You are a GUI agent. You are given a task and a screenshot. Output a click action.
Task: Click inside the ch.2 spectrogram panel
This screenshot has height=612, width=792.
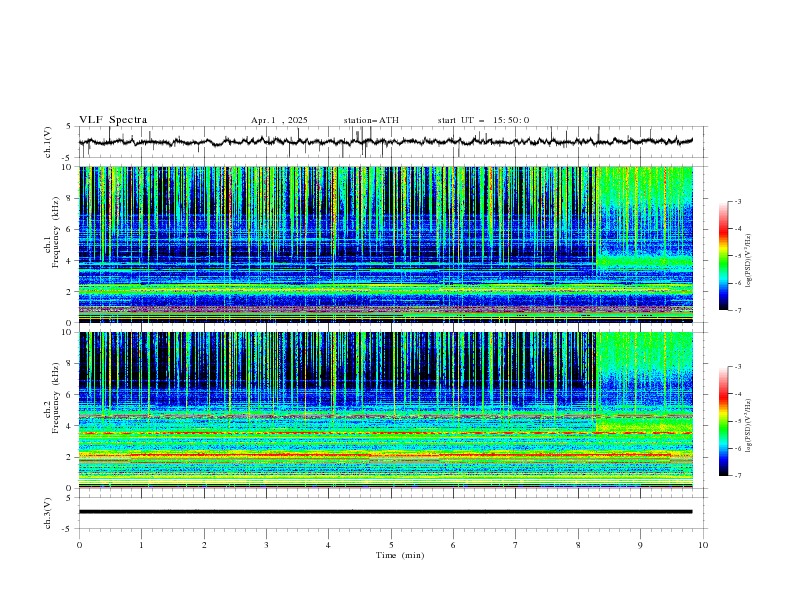tap(386, 410)
